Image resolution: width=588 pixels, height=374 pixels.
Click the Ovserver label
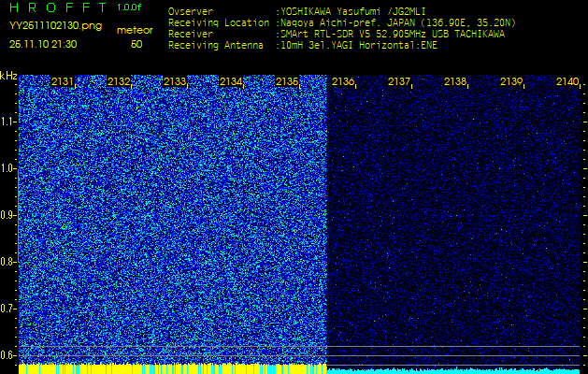point(191,11)
